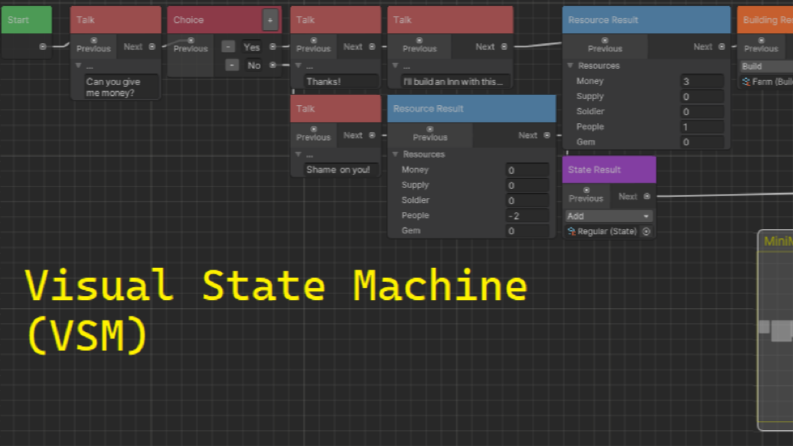This screenshot has height=446, width=793.
Task: Click Soldier field in Resource Result with People -2
Action: [x=527, y=201]
